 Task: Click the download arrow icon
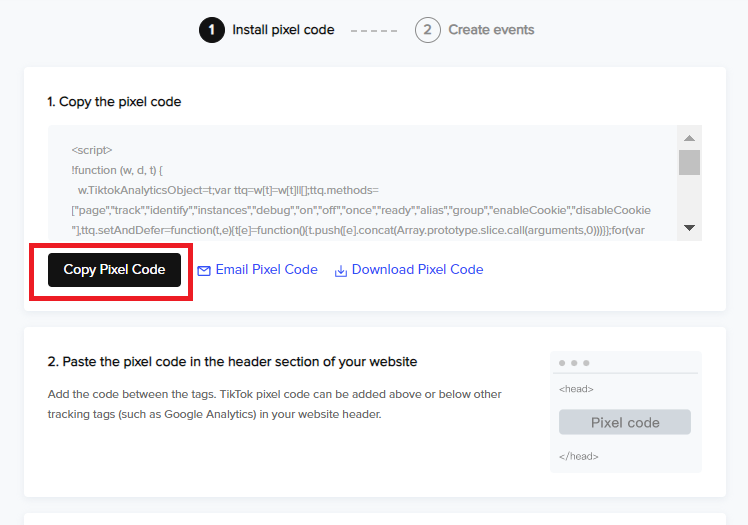coord(341,271)
